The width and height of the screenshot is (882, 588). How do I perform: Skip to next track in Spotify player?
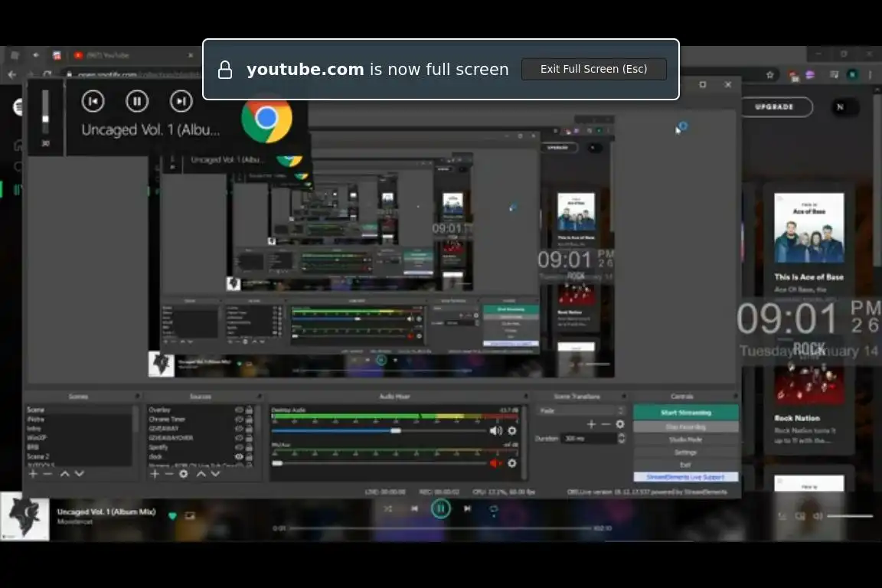(x=468, y=508)
